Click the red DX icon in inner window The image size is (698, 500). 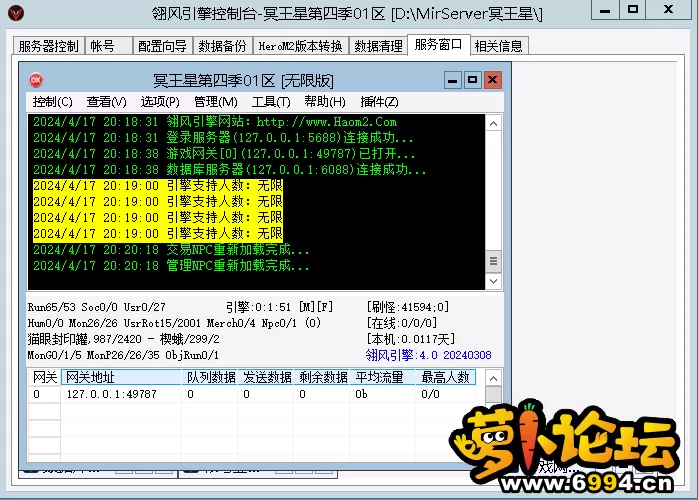click(x=36, y=80)
